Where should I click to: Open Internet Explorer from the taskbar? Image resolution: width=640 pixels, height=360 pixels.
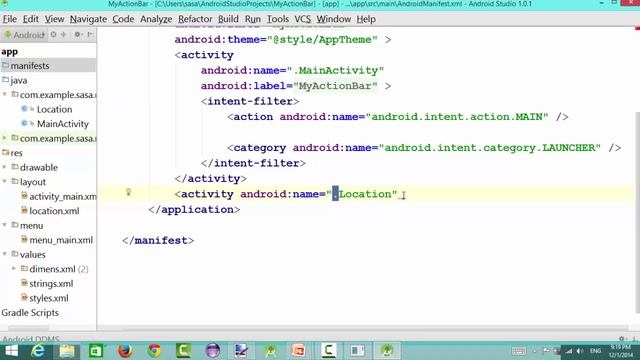pyautogui.click(x=38, y=351)
